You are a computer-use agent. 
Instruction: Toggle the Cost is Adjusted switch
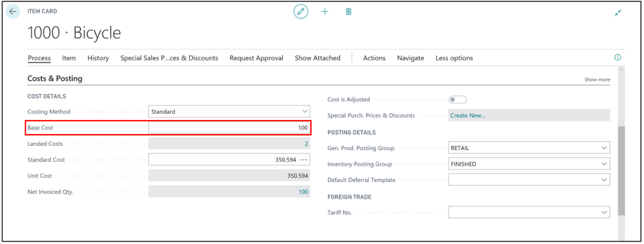tap(458, 99)
